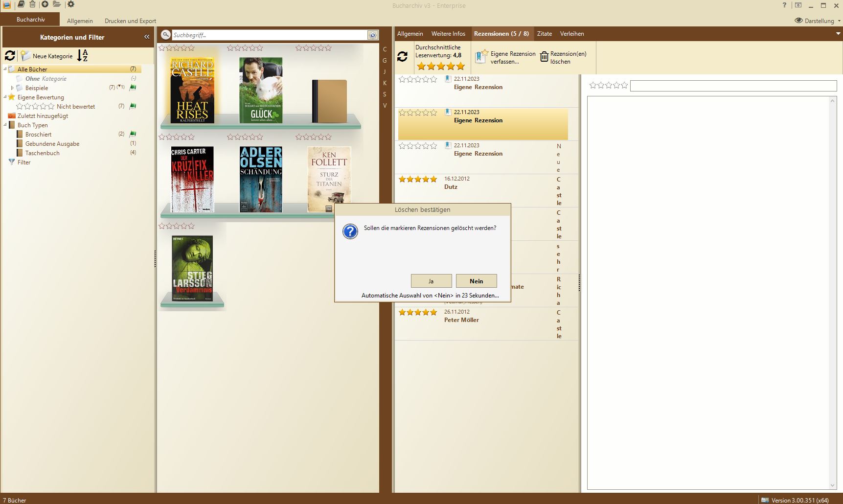Viewport: 843px width, 504px height.
Task: Set star rating in the review editor
Action: pyautogui.click(x=608, y=85)
